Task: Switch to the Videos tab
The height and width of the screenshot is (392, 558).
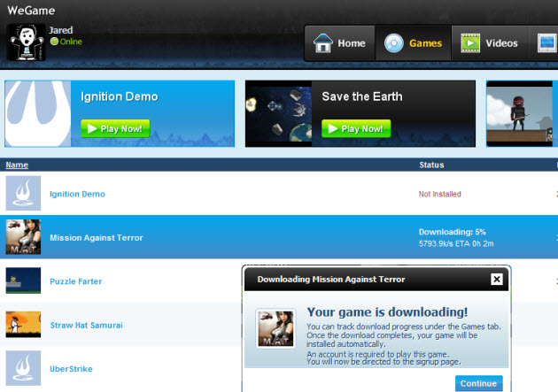Action: click(489, 43)
